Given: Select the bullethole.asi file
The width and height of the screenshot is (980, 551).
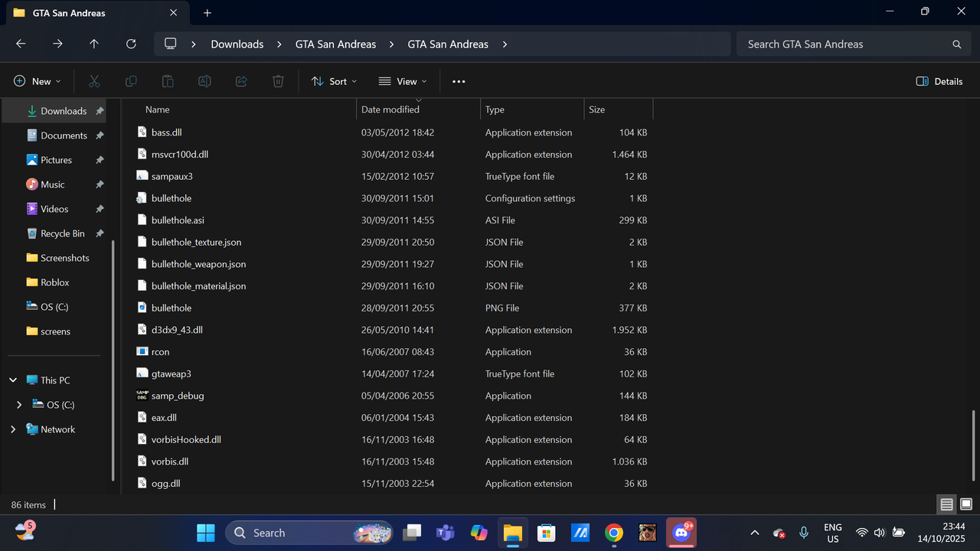Looking at the screenshot, I should [x=178, y=220].
